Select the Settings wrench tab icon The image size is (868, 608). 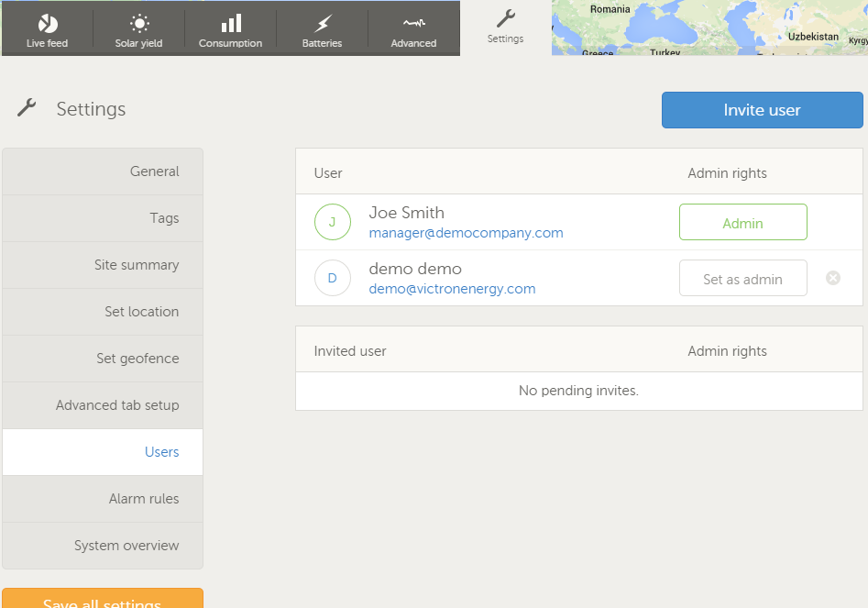tap(505, 19)
